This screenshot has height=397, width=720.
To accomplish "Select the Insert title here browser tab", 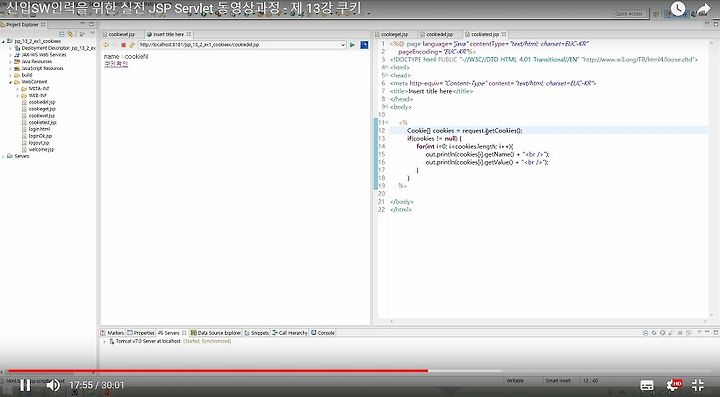I will [168, 34].
